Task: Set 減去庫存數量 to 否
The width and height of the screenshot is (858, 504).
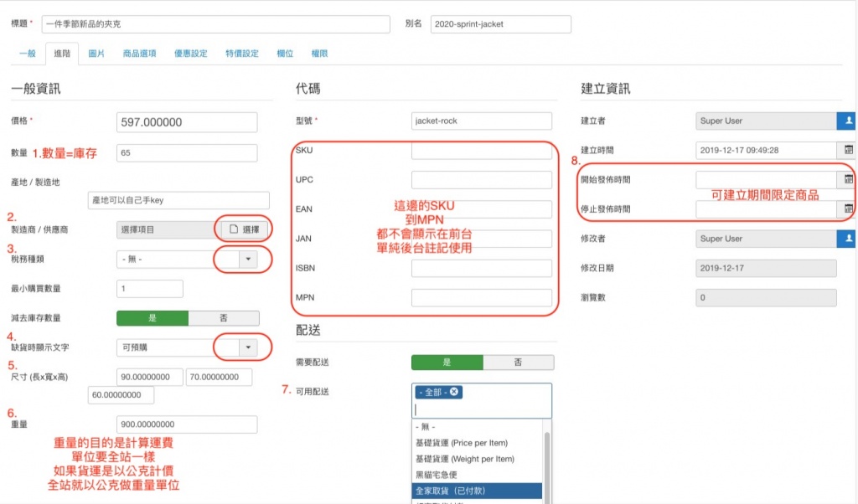Action: 224,318
